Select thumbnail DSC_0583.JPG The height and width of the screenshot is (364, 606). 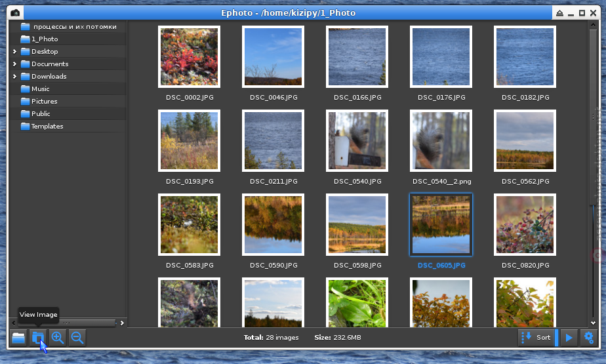(x=189, y=224)
